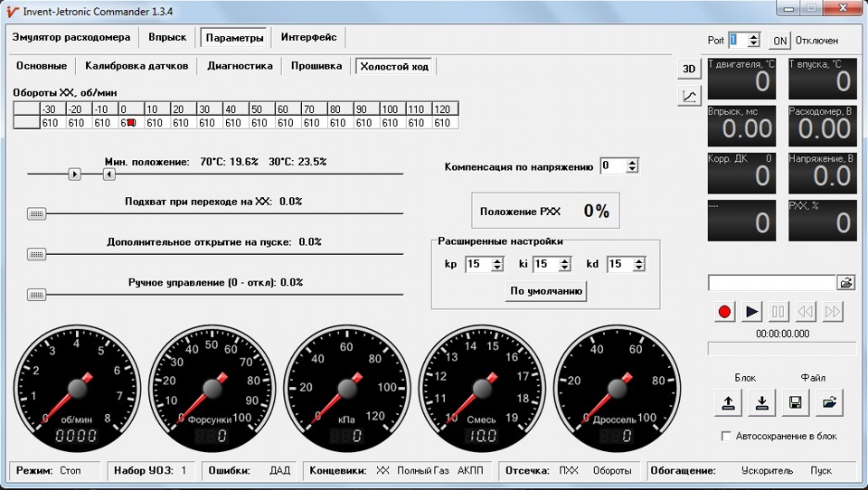Click the playback progress bar

[x=782, y=348]
